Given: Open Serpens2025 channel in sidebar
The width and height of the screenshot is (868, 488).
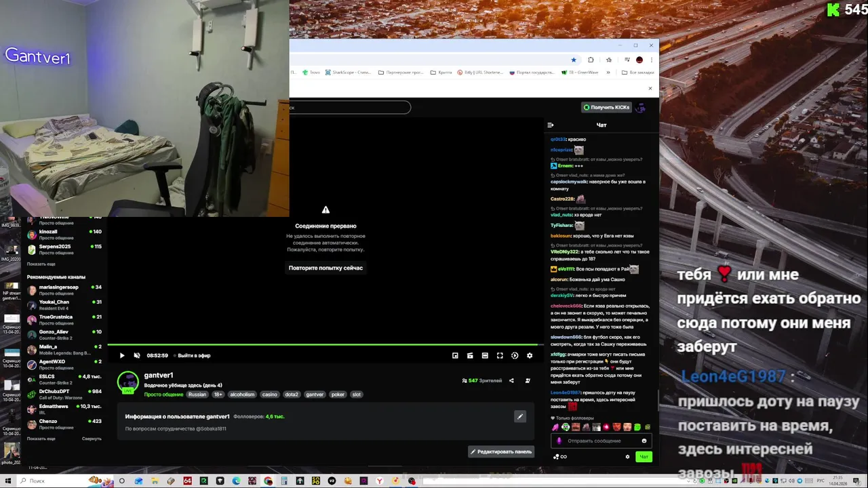Looking at the screenshot, I should [64, 249].
